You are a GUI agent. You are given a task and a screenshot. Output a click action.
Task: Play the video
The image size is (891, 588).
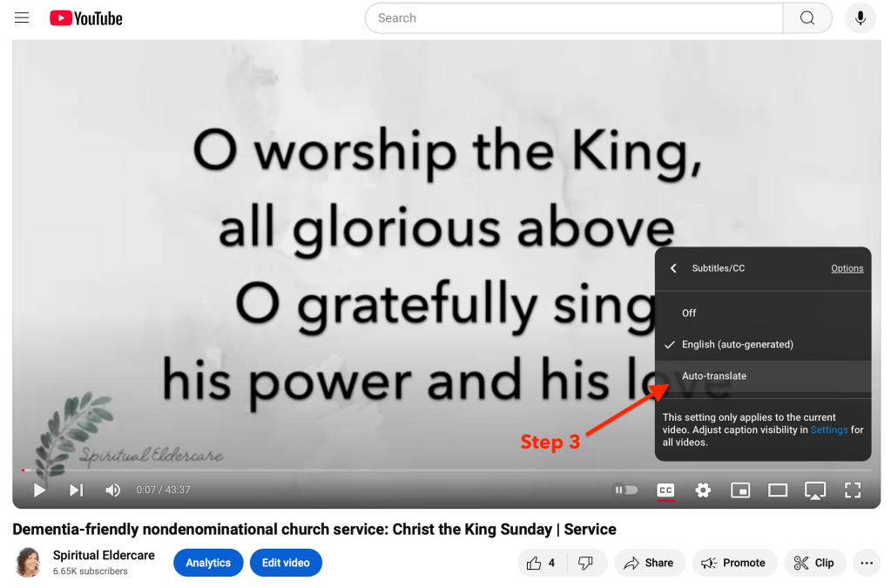tap(39, 490)
